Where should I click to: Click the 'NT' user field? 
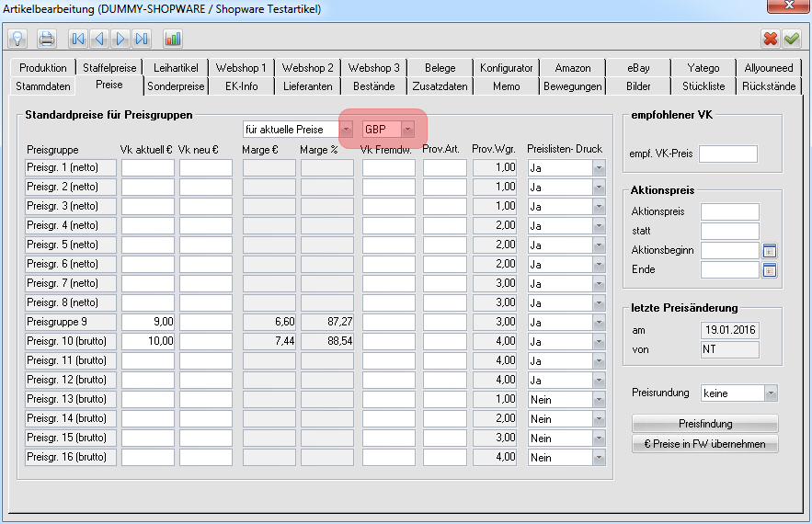pyautogui.click(x=730, y=349)
